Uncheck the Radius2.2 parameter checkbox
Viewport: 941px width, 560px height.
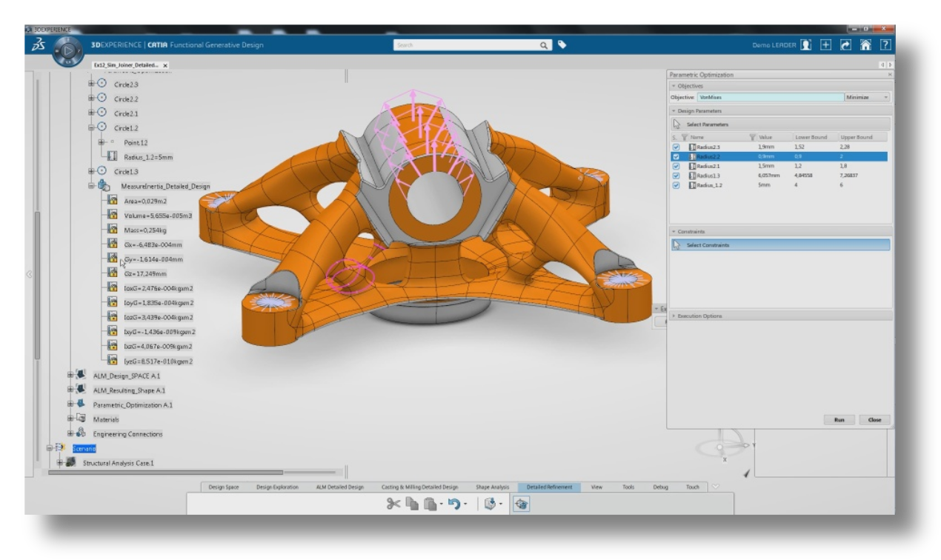pyautogui.click(x=675, y=156)
